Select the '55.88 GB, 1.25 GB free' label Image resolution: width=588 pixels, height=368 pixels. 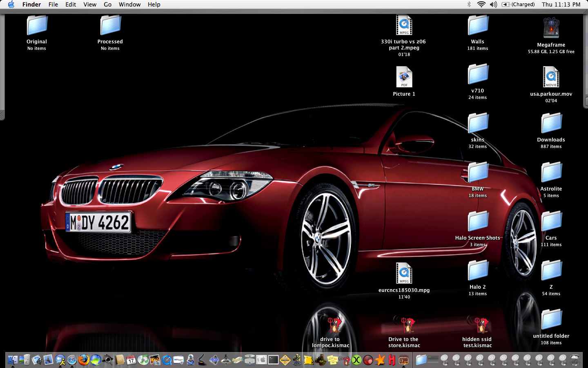click(x=551, y=52)
